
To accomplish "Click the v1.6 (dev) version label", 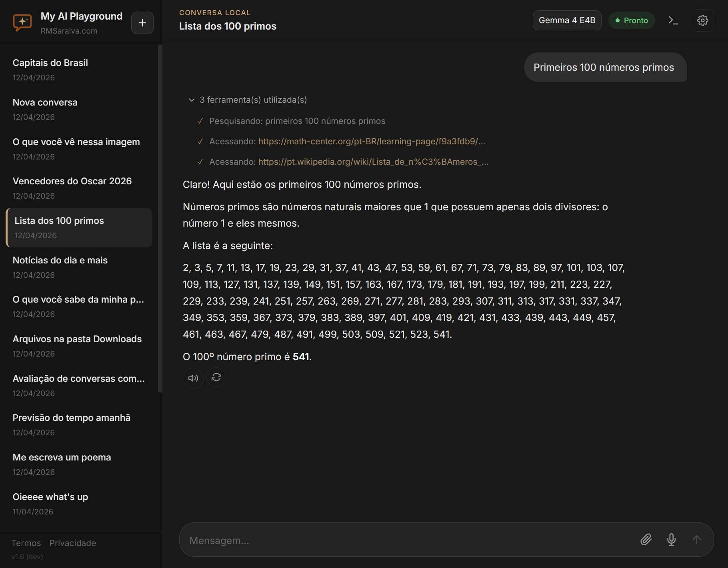I will tap(27, 556).
